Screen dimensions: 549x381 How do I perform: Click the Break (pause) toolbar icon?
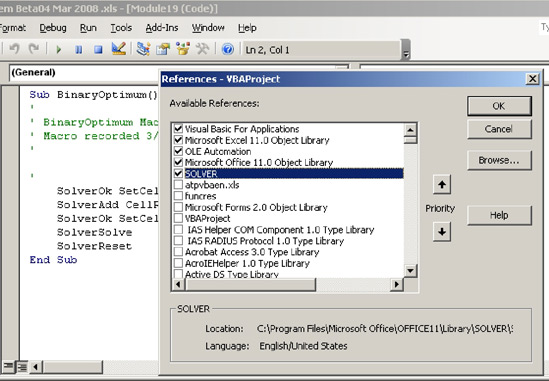pyautogui.click(x=79, y=50)
